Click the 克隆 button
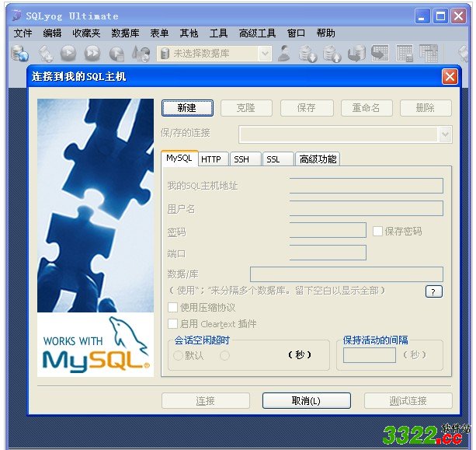 pos(246,108)
